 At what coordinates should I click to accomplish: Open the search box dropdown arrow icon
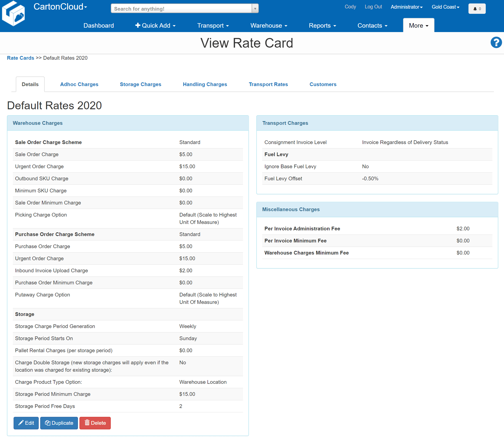[x=255, y=8]
